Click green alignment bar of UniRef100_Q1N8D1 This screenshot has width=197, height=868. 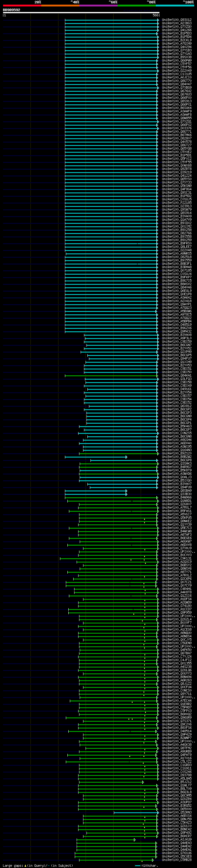pos(113,501)
